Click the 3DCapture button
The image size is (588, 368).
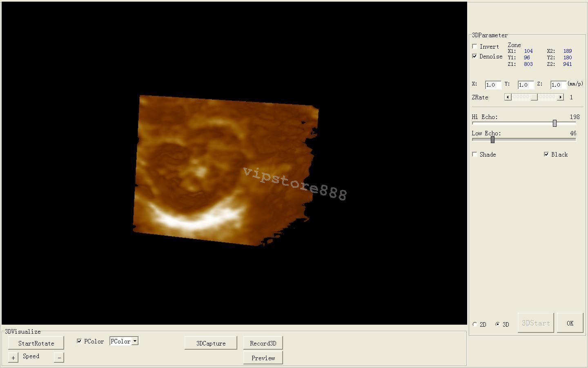pyautogui.click(x=211, y=343)
